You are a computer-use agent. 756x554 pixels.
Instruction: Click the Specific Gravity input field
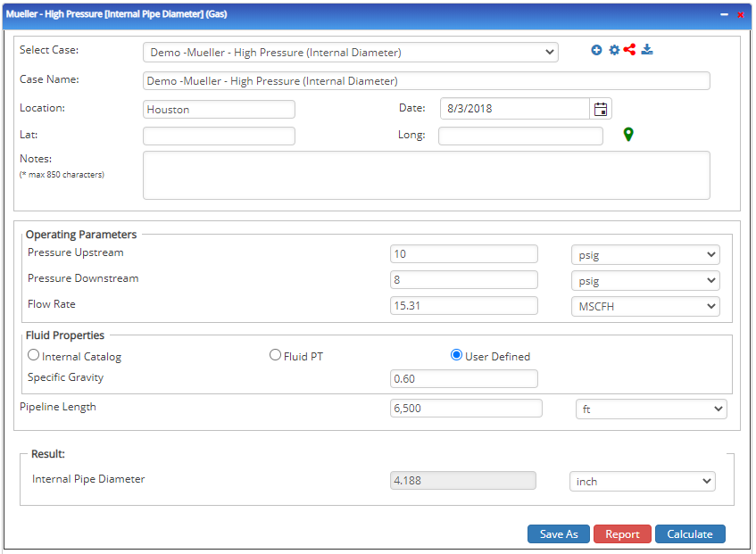463,378
